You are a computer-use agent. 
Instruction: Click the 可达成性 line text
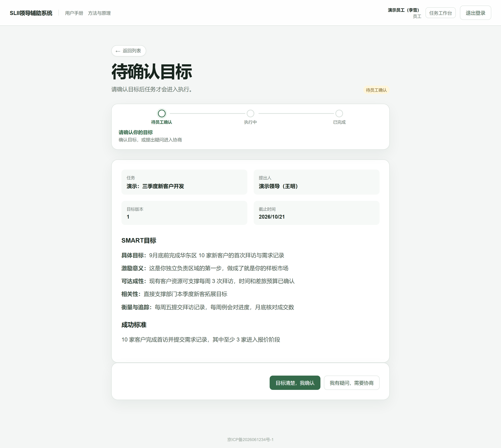pos(208,281)
